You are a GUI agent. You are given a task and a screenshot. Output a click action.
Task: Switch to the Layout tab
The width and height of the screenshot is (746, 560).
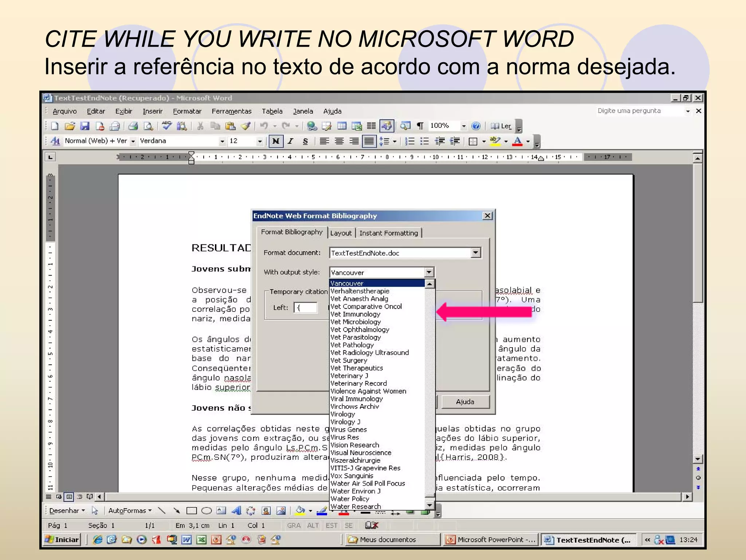[341, 233]
